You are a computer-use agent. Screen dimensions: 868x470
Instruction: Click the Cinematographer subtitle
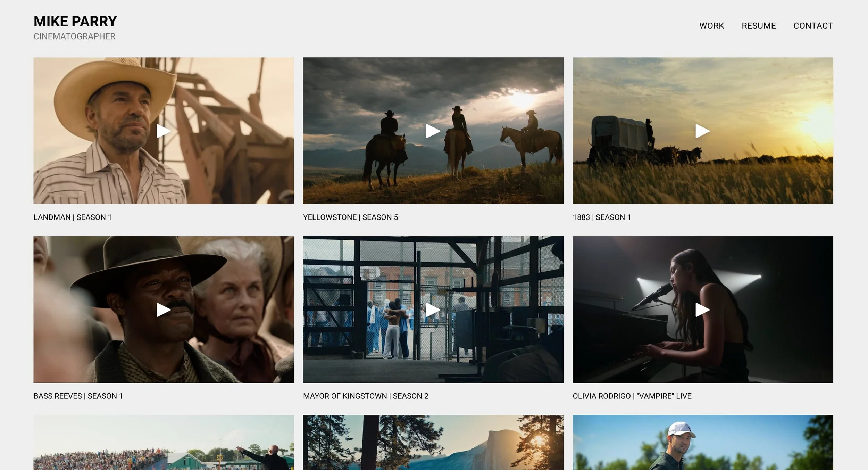point(75,36)
